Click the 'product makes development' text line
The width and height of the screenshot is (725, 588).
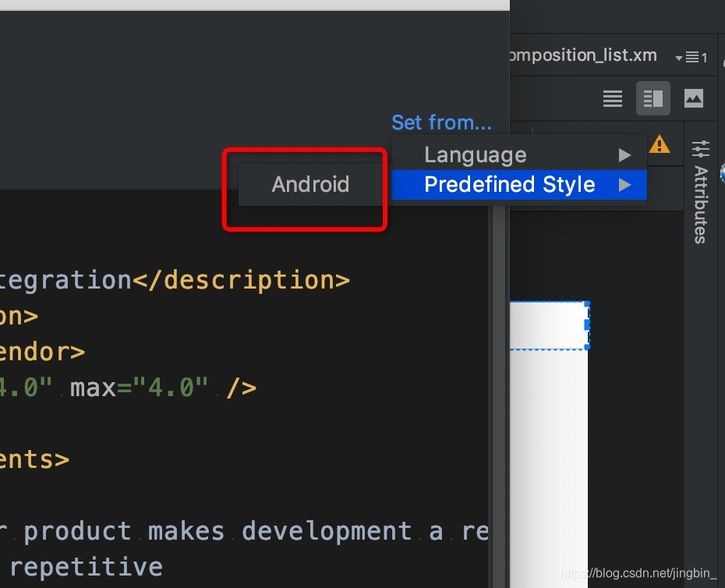[x=217, y=530]
